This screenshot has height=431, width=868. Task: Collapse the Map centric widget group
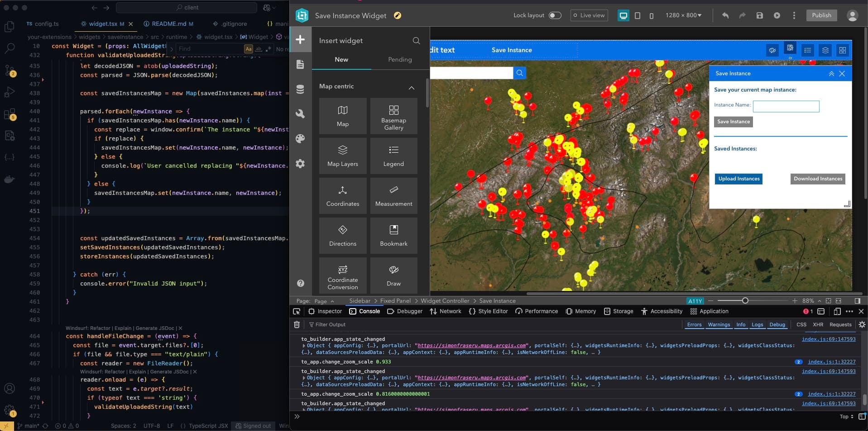tap(411, 87)
